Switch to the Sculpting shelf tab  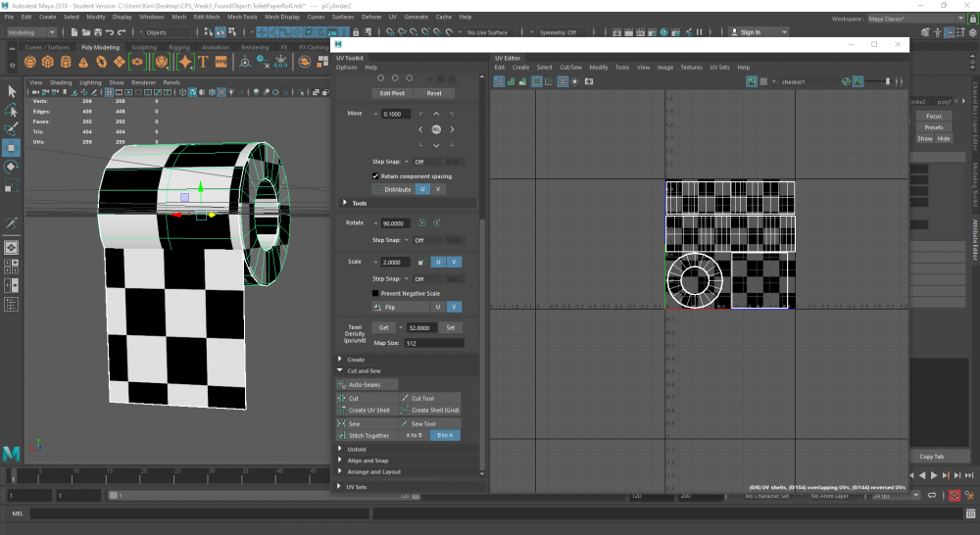point(144,47)
